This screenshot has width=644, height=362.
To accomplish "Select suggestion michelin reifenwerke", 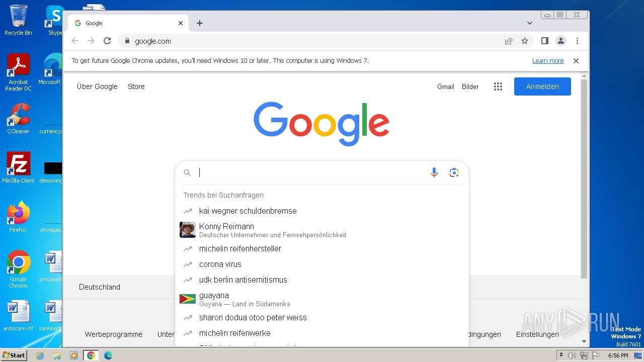I will point(322,333).
